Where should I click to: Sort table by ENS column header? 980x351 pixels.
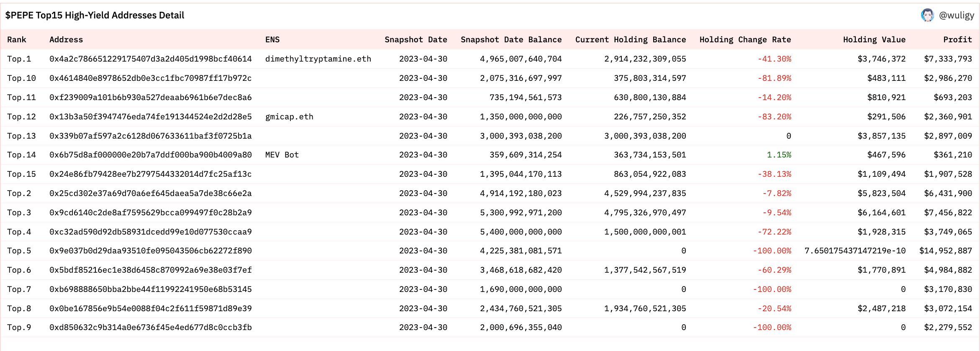coord(272,40)
